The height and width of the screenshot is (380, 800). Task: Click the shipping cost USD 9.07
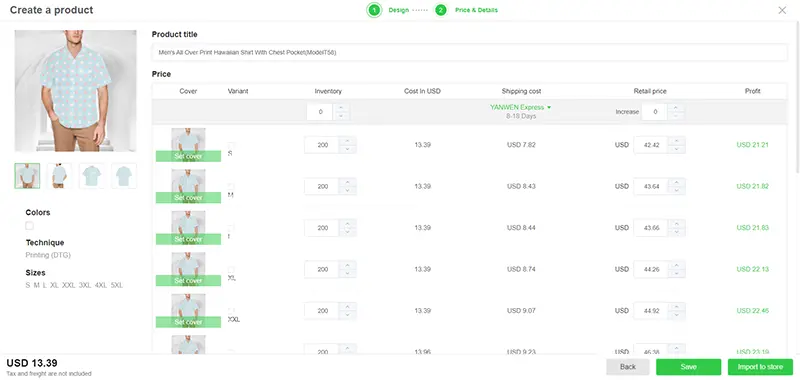(521, 311)
